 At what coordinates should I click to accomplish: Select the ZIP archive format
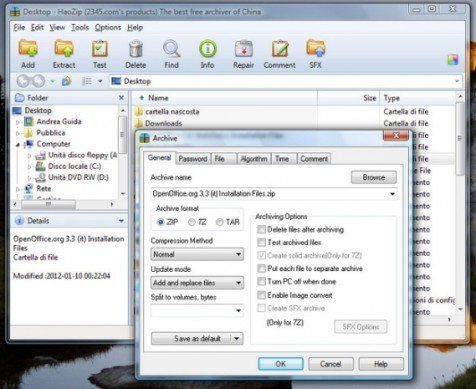pos(161,222)
